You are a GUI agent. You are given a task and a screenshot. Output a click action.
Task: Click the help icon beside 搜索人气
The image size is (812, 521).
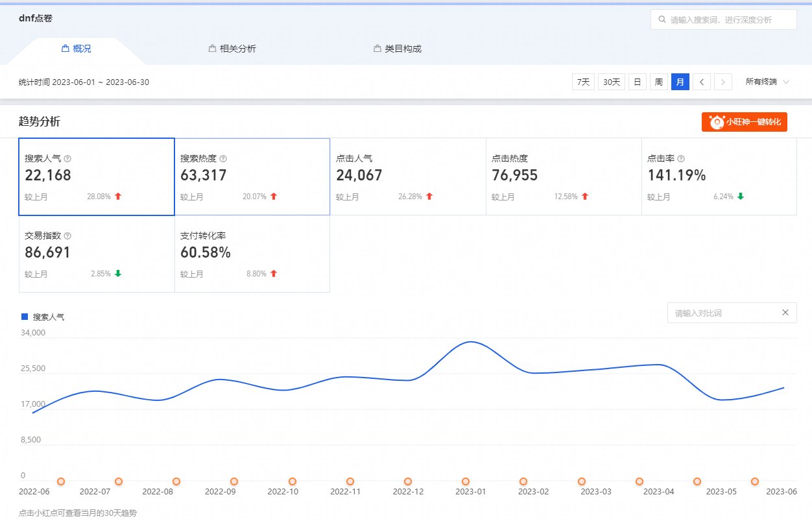[67, 158]
